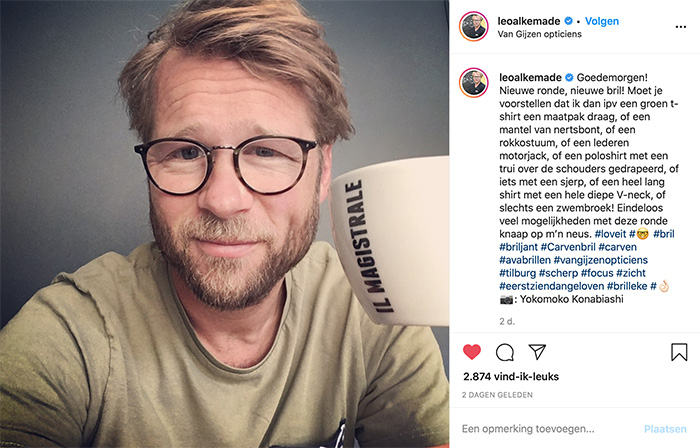Open Van Gijzen opticiens location link
Image resolution: width=700 pixels, height=448 pixels.
click(x=539, y=34)
